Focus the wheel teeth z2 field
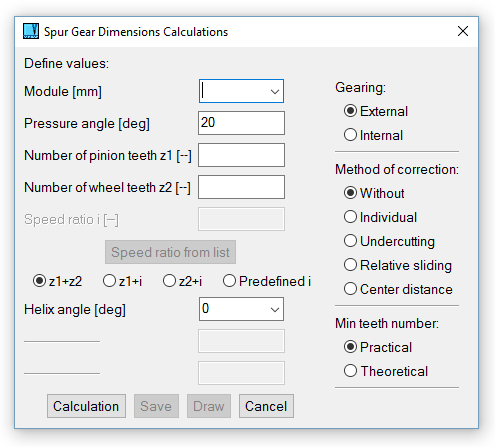This screenshot has height=447, width=495. (241, 187)
